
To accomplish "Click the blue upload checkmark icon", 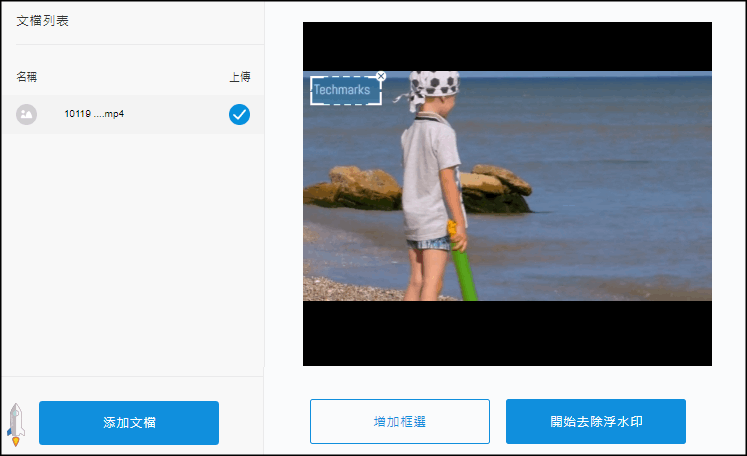I will point(239,114).
